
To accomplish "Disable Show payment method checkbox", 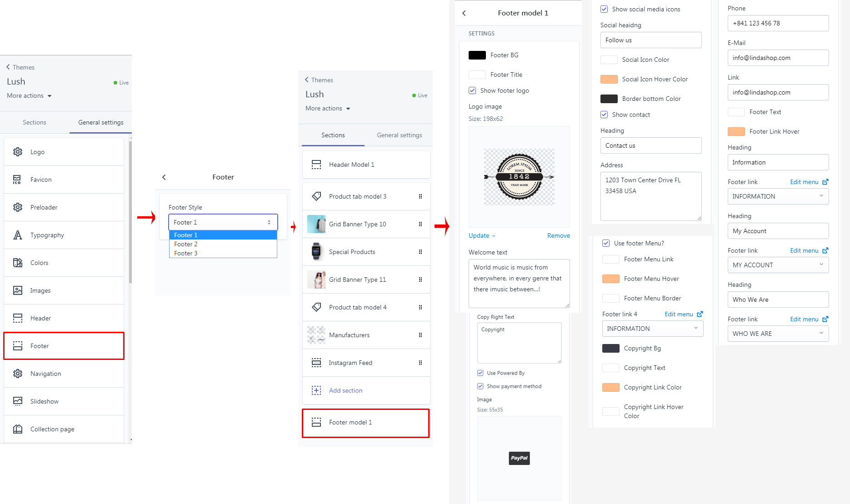I will click(480, 386).
